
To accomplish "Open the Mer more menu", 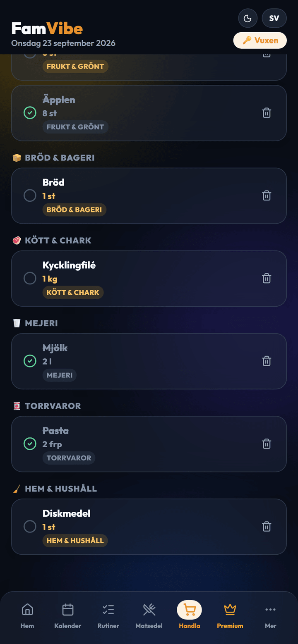I will pos(270,615).
